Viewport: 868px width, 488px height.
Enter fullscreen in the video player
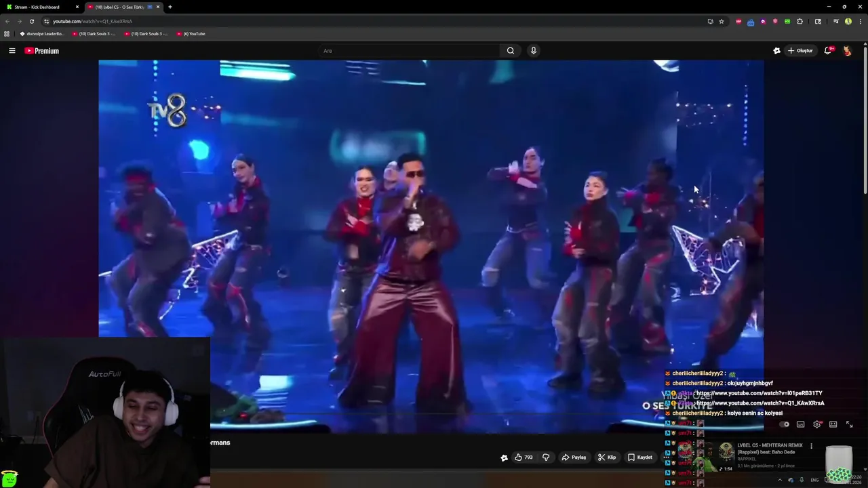(x=849, y=424)
